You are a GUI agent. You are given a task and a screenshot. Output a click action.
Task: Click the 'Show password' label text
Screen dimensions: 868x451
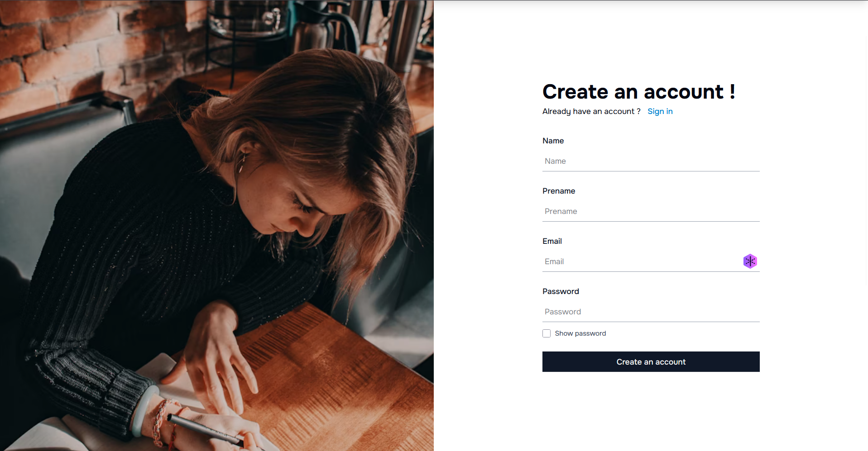[x=580, y=333]
